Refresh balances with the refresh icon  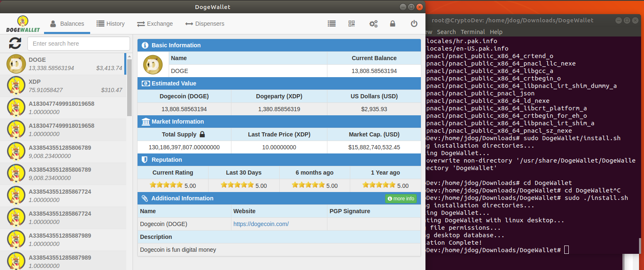click(x=15, y=43)
